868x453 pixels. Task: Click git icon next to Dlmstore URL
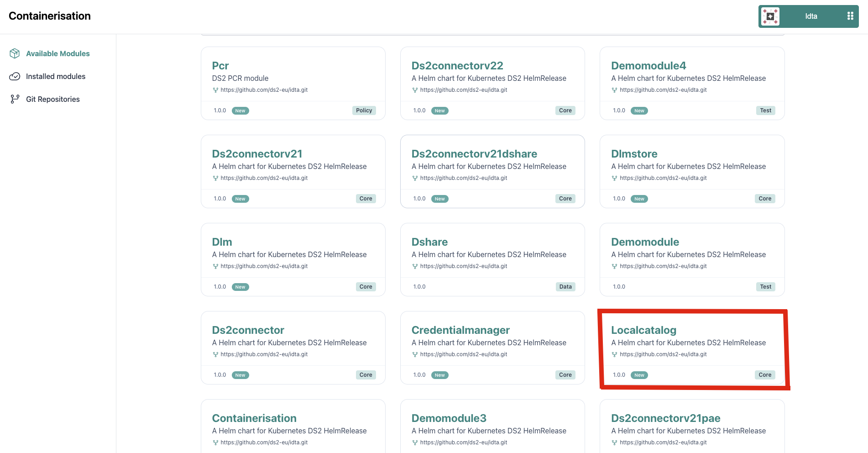pos(614,178)
